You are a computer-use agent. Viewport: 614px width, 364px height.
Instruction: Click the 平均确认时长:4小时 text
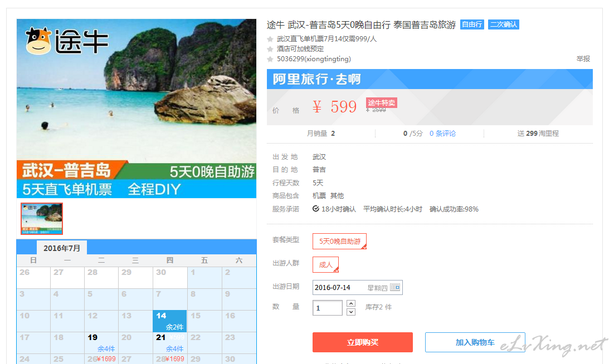(393, 209)
